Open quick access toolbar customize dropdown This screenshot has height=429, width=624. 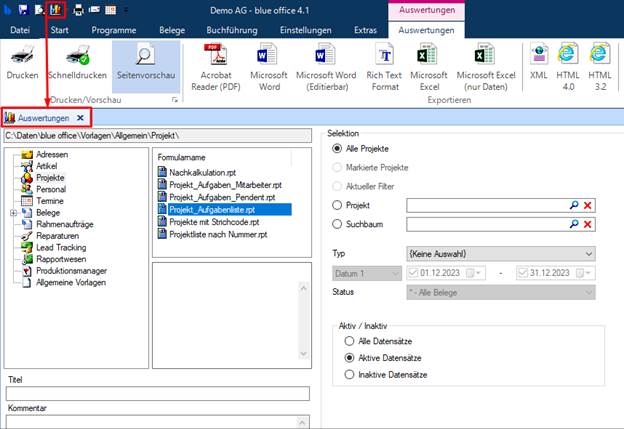click(126, 10)
